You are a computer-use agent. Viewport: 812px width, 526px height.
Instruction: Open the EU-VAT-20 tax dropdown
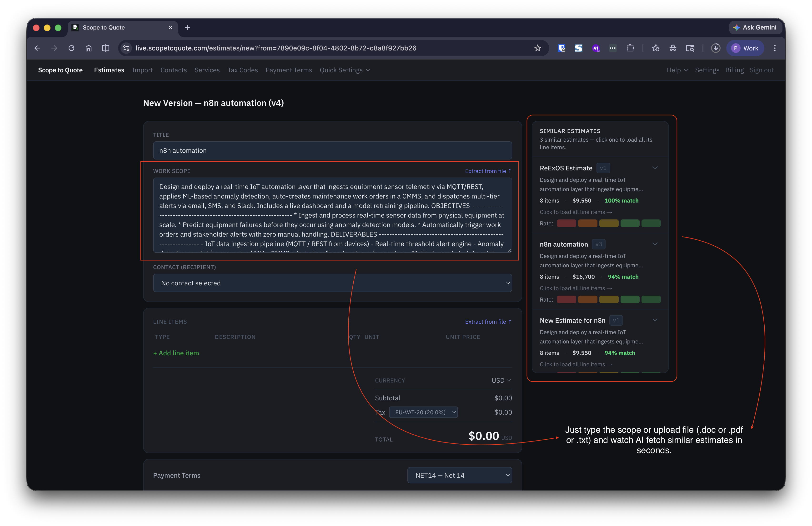click(x=423, y=412)
